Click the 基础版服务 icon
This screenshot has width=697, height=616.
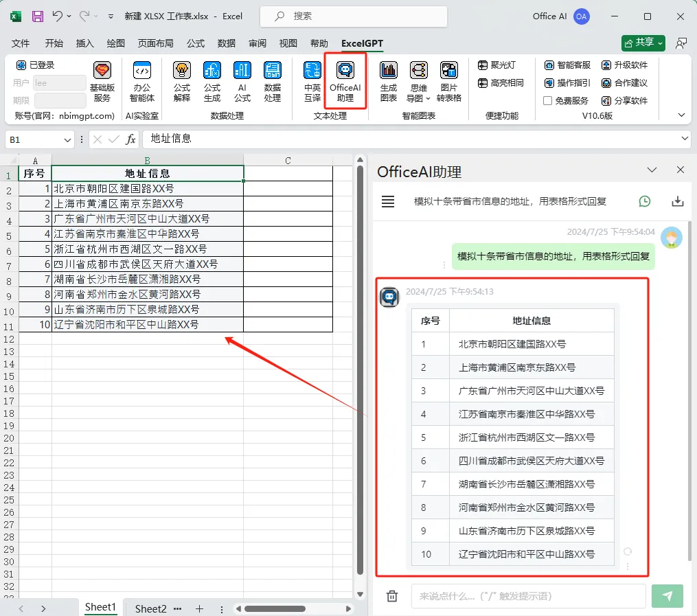coord(102,82)
